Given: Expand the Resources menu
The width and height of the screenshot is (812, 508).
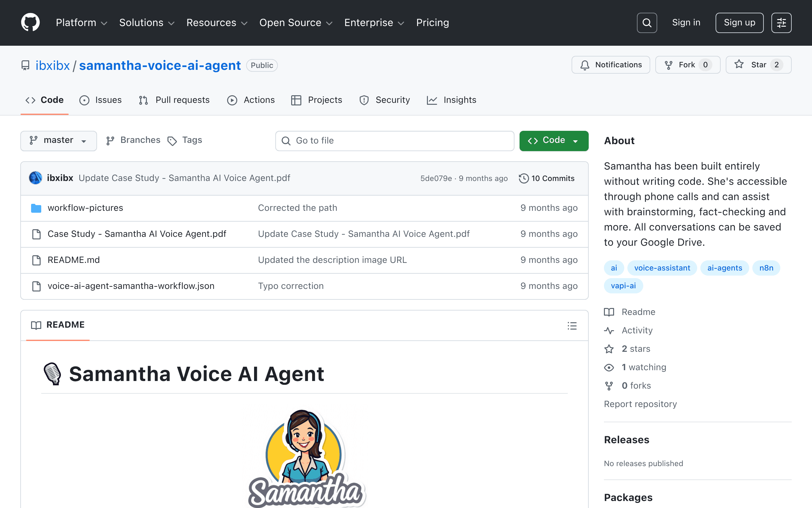Looking at the screenshot, I should click(217, 23).
